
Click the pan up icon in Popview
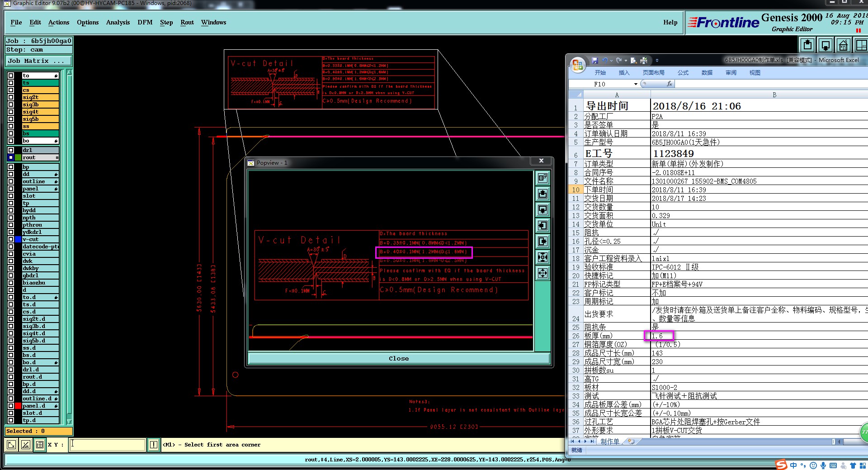[542, 194]
